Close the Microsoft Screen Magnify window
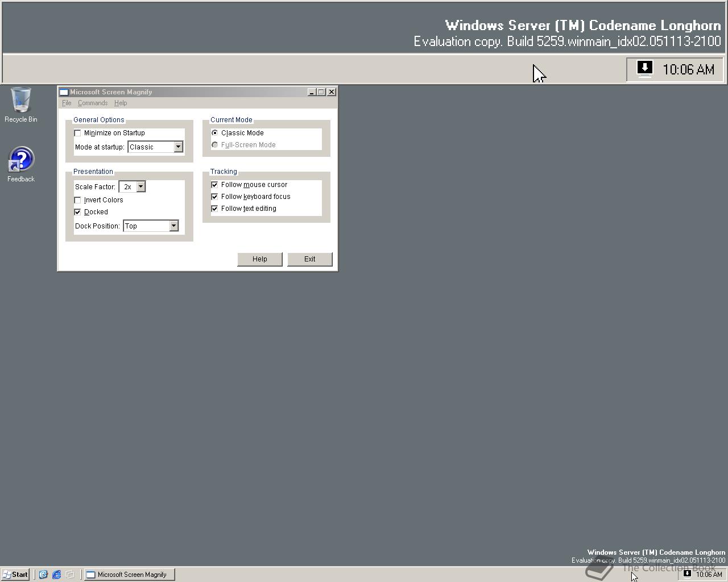 point(332,92)
